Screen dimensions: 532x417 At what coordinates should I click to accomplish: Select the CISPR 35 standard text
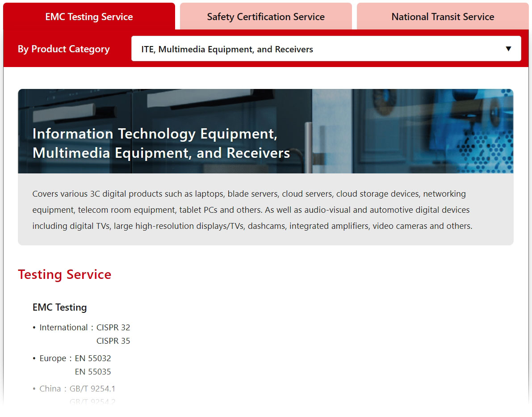pos(113,341)
